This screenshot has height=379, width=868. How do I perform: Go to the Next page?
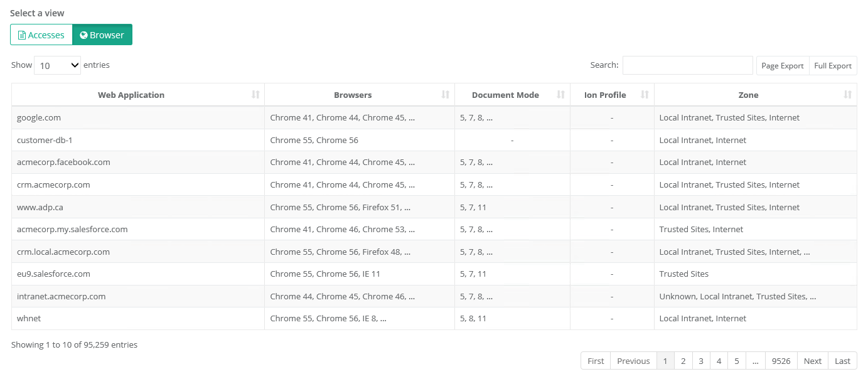(813, 361)
